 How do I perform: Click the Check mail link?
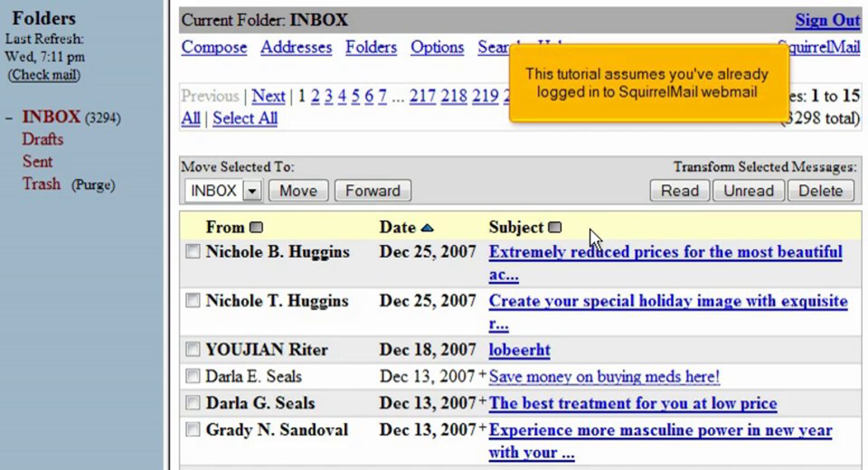pos(44,75)
